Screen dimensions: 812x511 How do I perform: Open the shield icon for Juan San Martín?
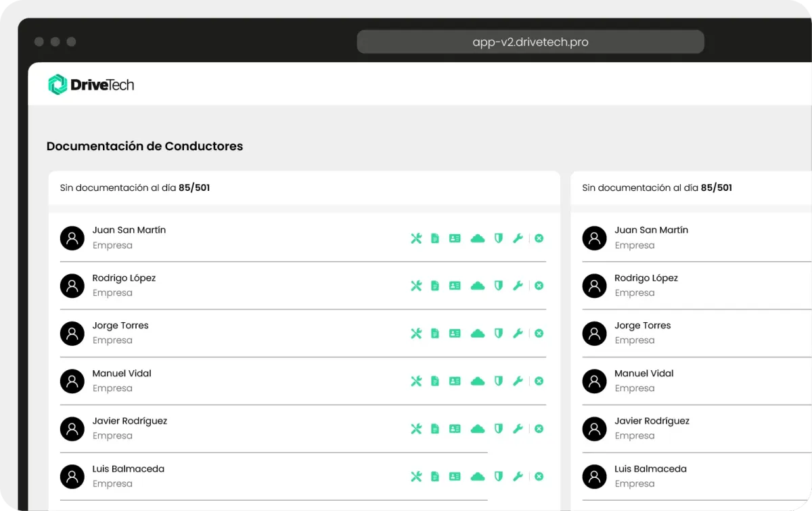click(499, 238)
